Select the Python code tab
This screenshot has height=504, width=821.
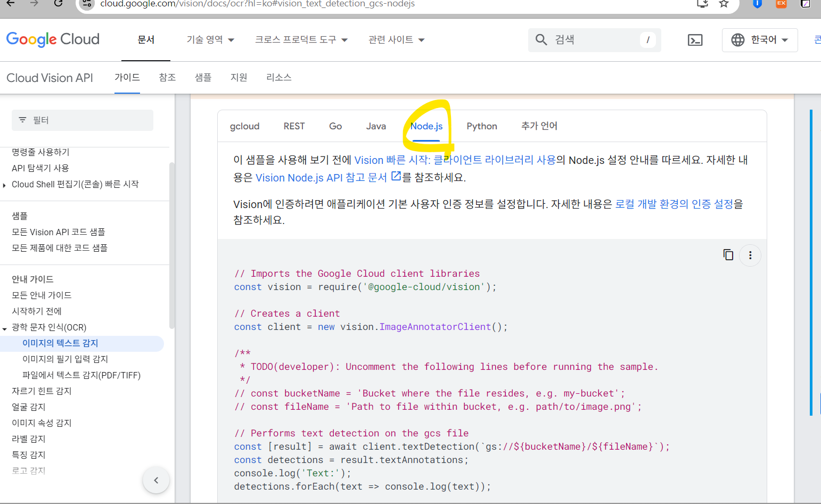(482, 126)
